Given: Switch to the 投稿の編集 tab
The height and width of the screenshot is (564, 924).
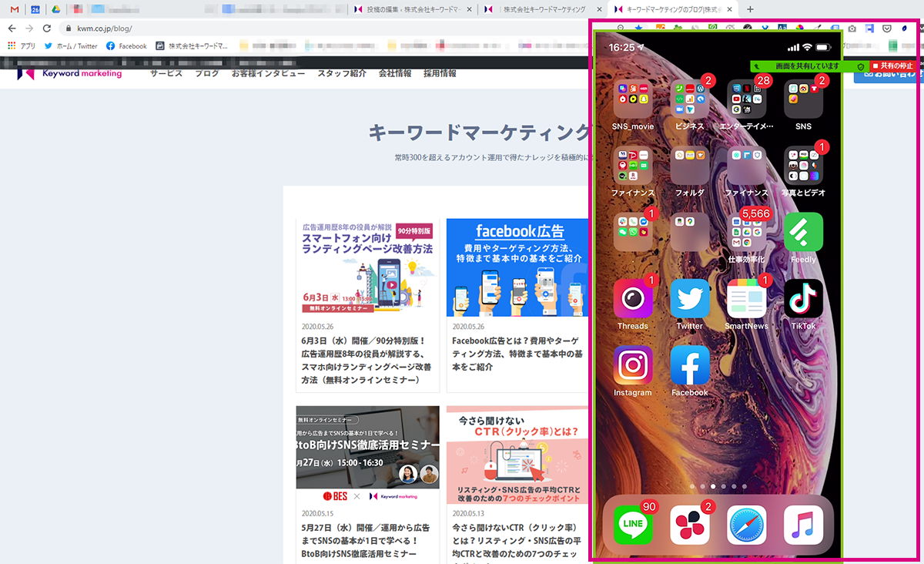Looking at the screenshot, I should point(412,9).
